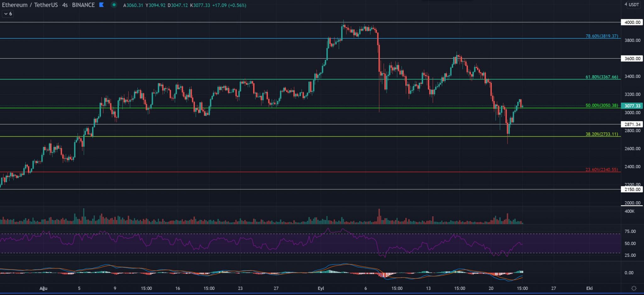Open chart settings gear icon
Viewport: 644px width, 295px height.
click(x=634, y=288)
